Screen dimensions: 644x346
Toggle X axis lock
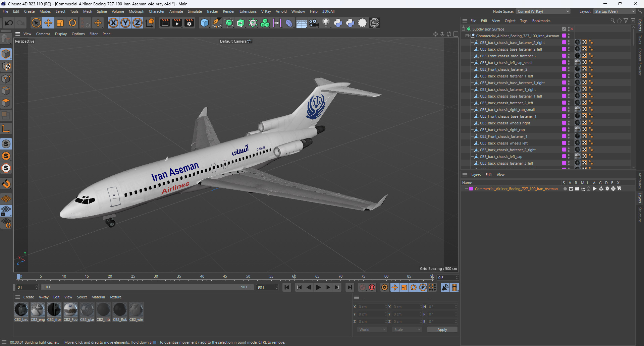point(113,23)
